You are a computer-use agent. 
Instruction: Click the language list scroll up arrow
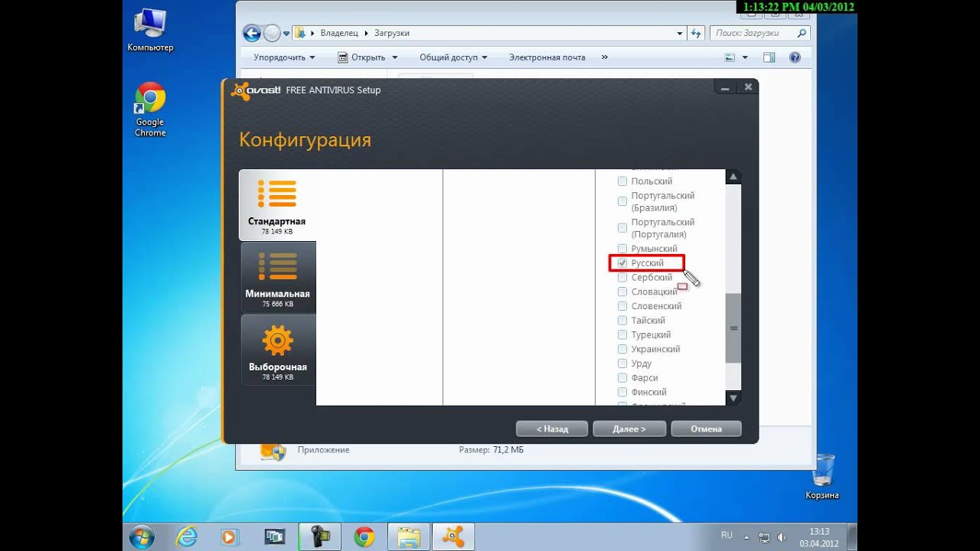pyautogui.click(x=733, y=177)
